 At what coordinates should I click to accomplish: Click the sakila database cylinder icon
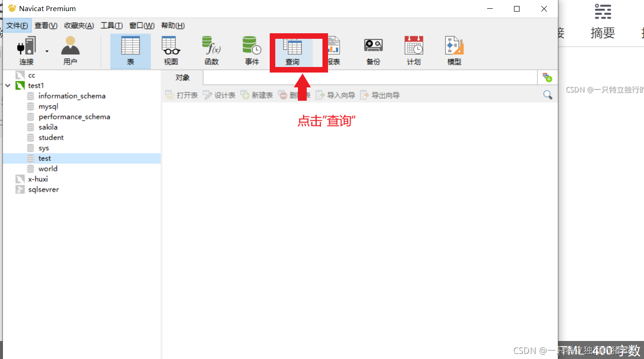[x=31, y=127]
